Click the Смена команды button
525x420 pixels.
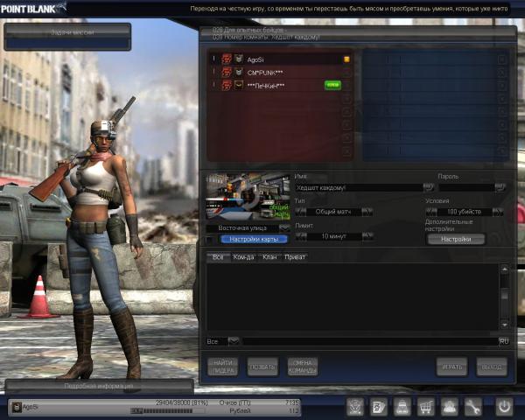pos(302,367)
